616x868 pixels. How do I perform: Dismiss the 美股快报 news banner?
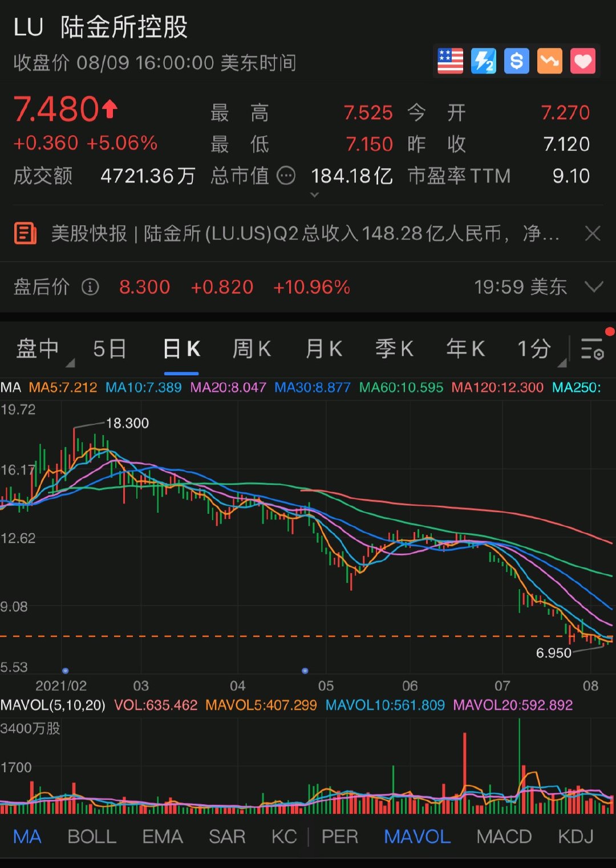[593, 233]
